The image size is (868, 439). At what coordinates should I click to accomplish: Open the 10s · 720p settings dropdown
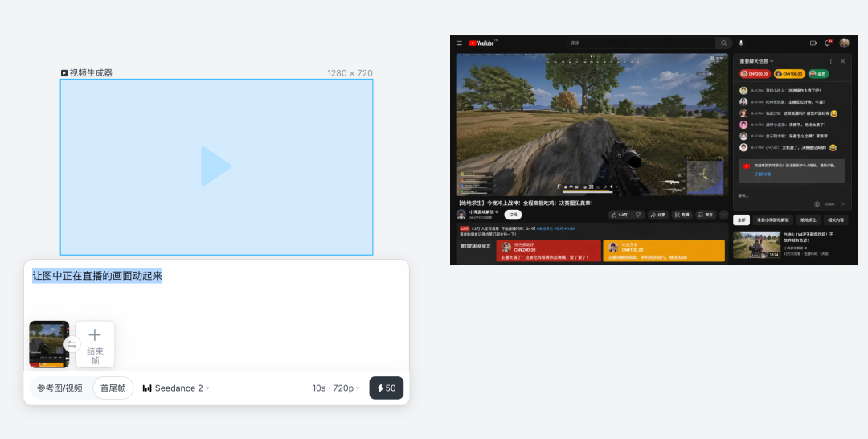coord(336,388)
